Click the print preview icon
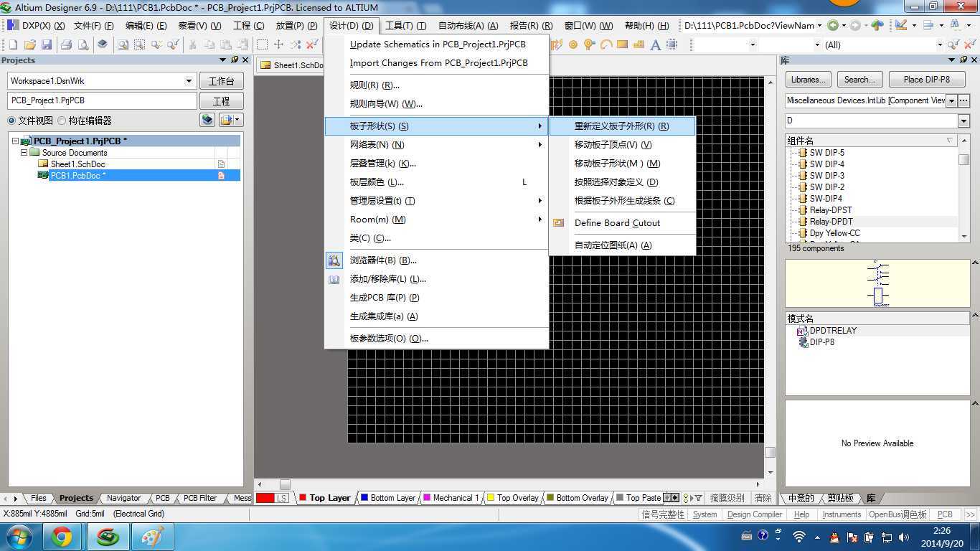980x551 pixels. [x=83, y=44]
